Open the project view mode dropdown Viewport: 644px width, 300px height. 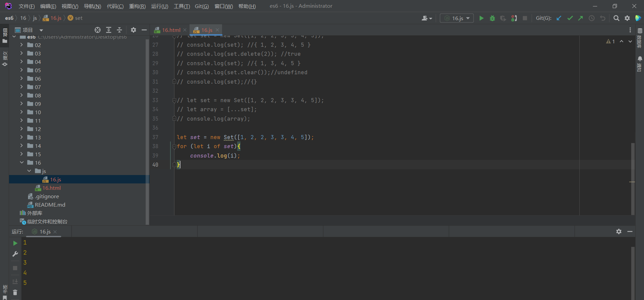click(x=41, y=30)
